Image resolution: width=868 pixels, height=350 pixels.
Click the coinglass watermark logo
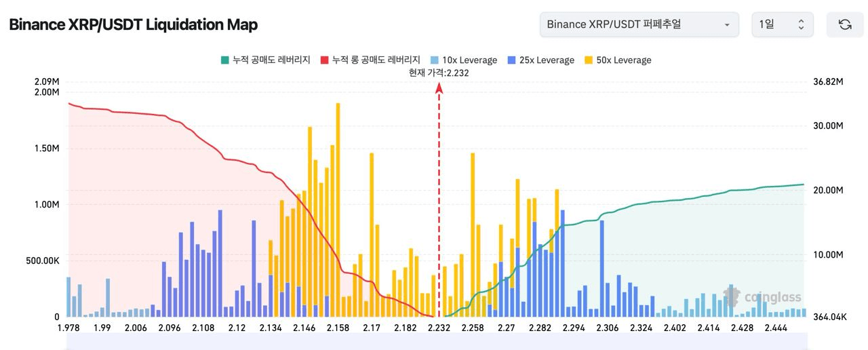click(762, 296)
